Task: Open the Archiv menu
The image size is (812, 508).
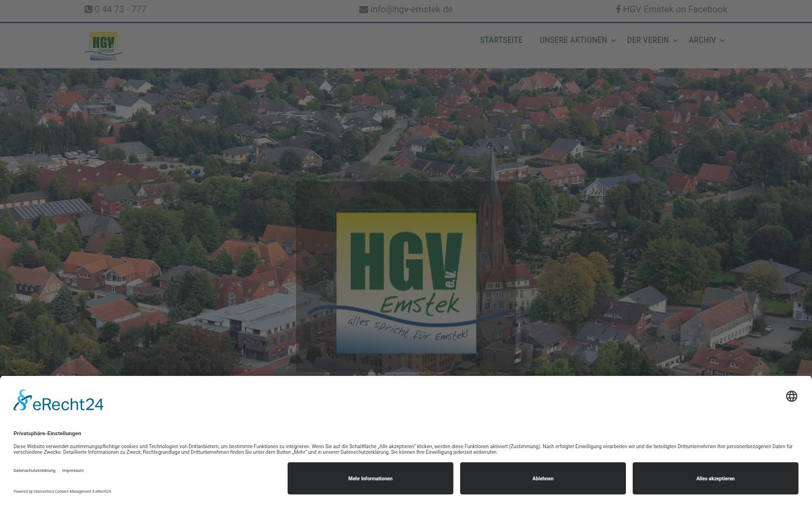Action: coord(702,40)
